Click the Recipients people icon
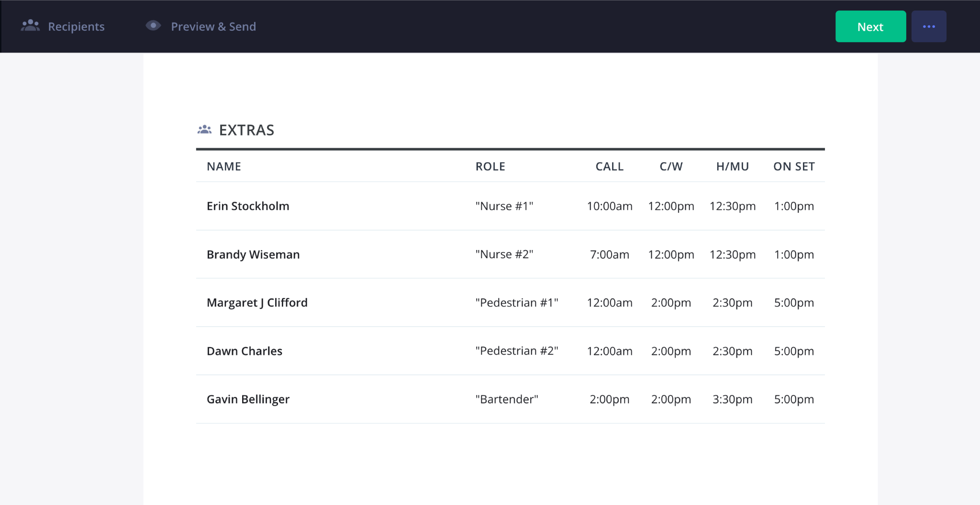Screen dimensions: 980x505 pos(30,26)
